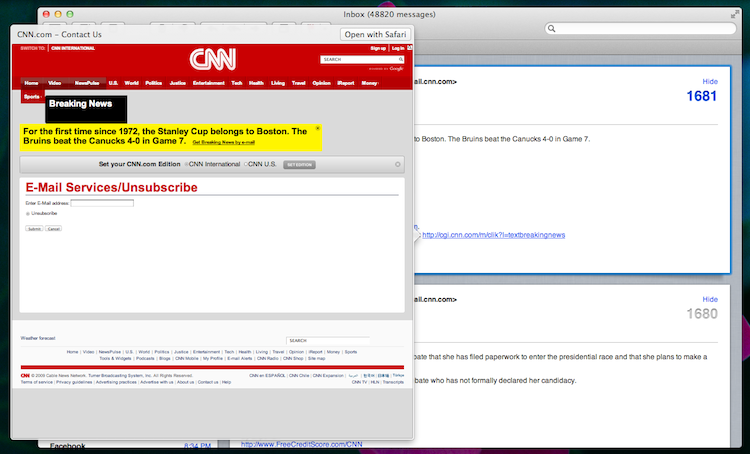The height and width of the screenshot is (454, 750).
Task: Click E-mail Alerts link in footer
Action: (240, 358)
